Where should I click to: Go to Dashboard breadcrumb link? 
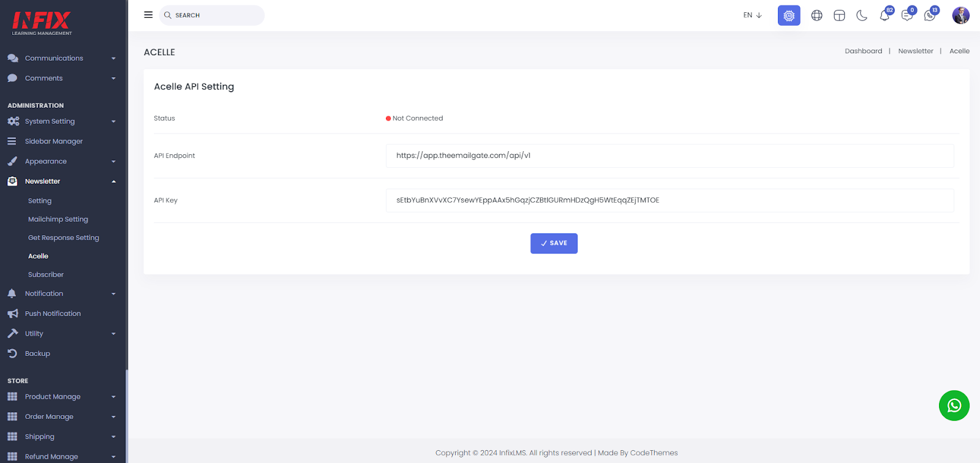point(864,51)
